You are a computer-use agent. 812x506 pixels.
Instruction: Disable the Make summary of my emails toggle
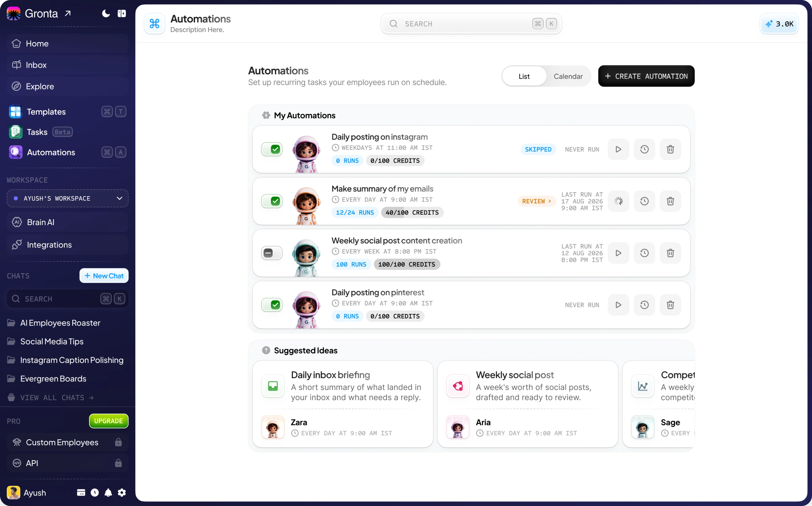pos(272,201)
